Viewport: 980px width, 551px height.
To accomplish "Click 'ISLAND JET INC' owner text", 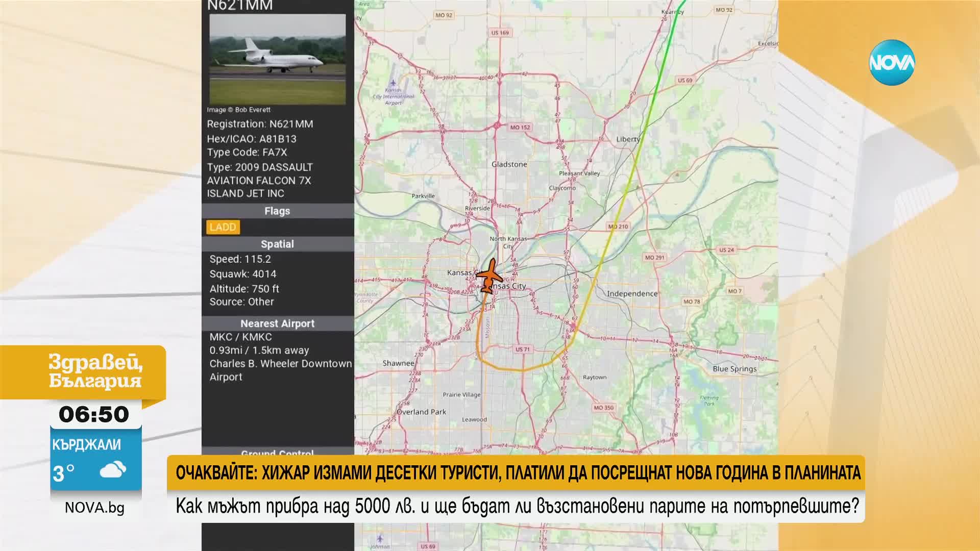I will click(x=245, y=194).
